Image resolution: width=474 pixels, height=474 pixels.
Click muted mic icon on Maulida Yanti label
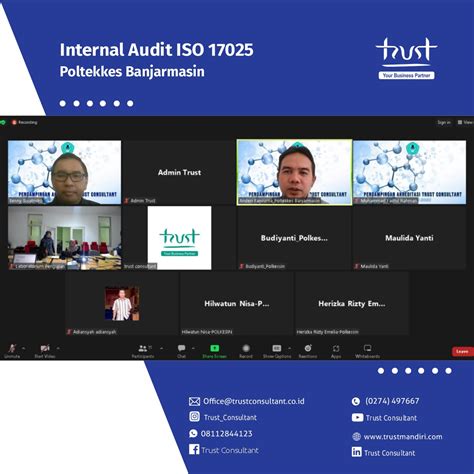[357, 266]
